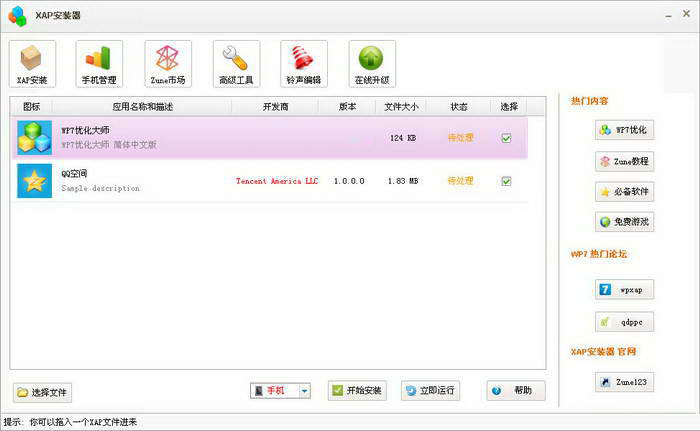The height and width of the screenshot is (431, 700).
Task: Open the wpxap forum link
Action: pyautogui.click(x=625, y=289)
